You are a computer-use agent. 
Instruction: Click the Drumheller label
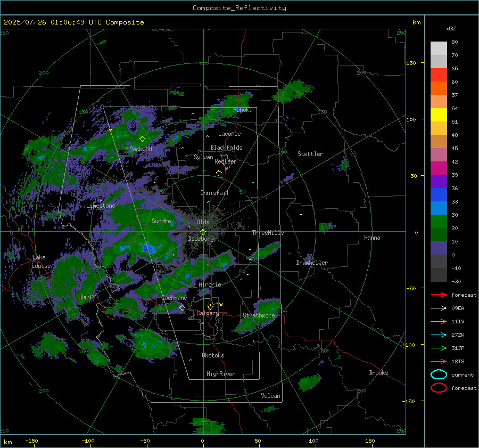click(312, 263)
